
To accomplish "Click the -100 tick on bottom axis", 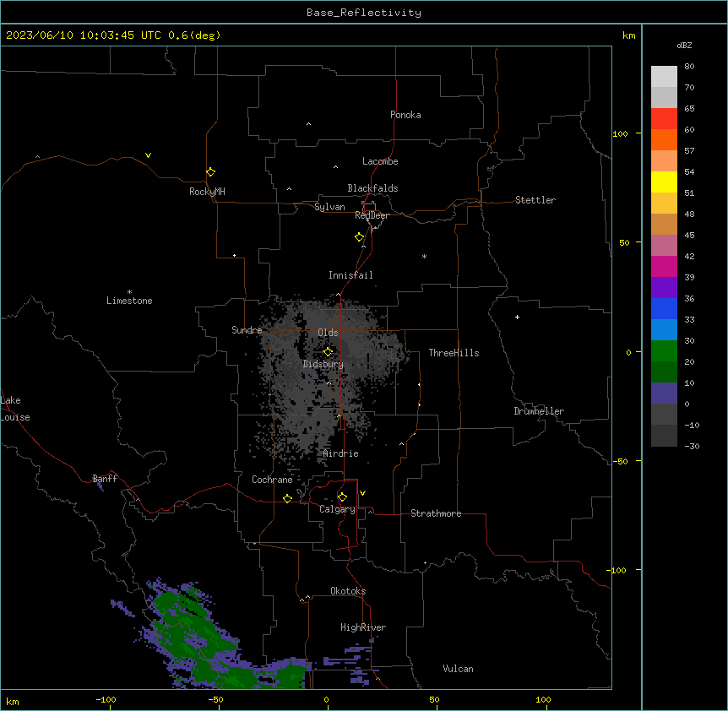I will tap(106, 700).
